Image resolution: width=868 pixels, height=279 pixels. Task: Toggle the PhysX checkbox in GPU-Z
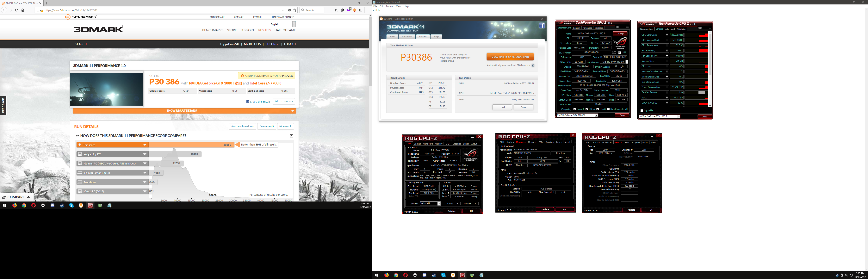pos(597,109)
